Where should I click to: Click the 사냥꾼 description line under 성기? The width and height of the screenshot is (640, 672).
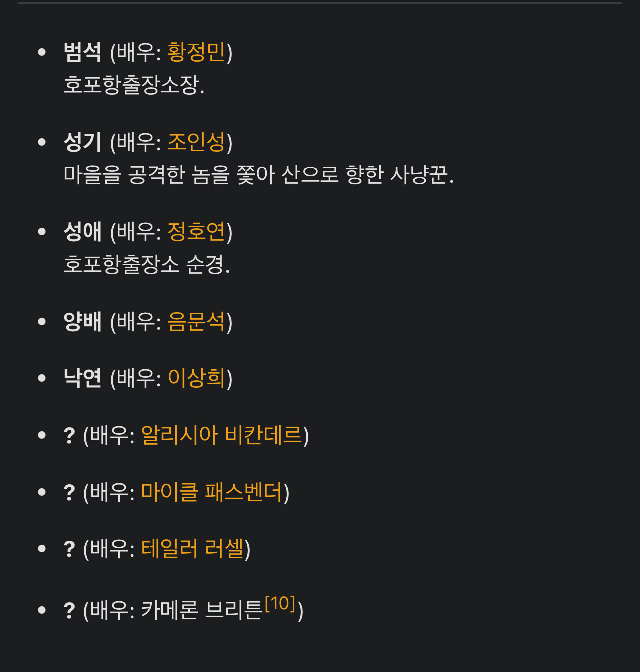coord(259,174)
